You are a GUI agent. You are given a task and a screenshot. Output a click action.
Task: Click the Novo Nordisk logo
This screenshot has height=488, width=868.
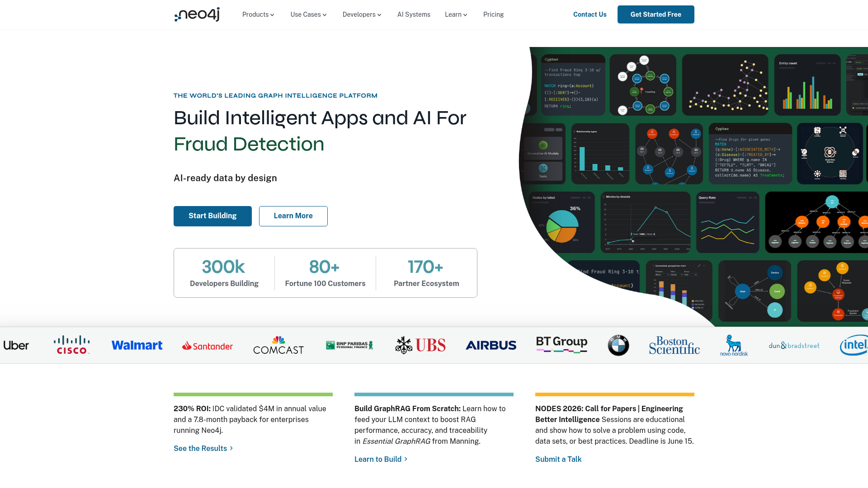734,345
